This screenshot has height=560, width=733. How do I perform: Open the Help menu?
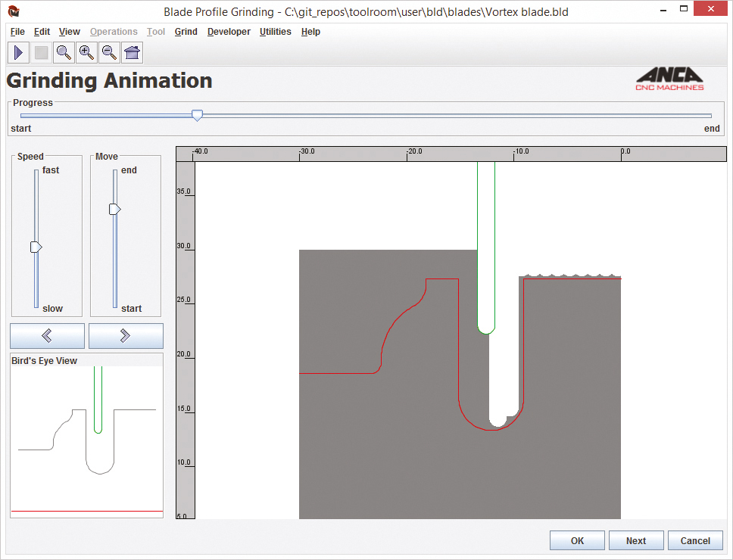coord(310,32)
